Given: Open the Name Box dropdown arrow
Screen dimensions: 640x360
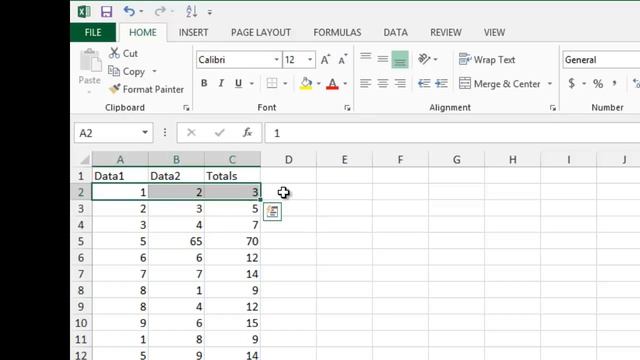Looking at the screenshot, I should point(144,133).
